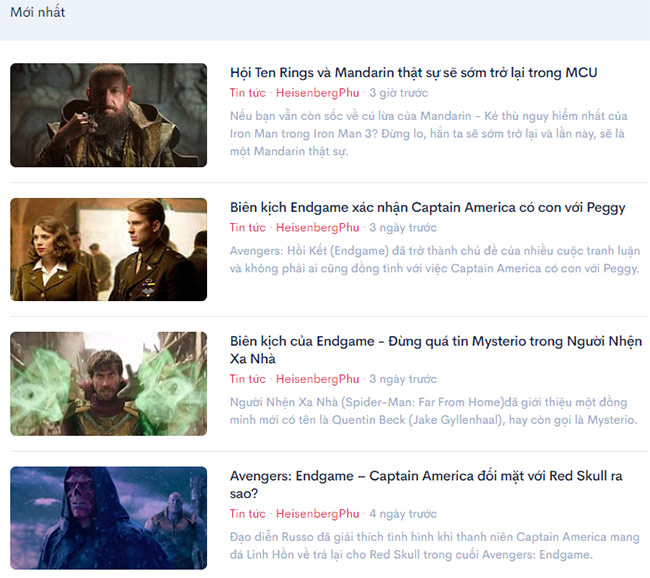The width and height of the screenshot is (650, 578).
Task: Open the Mysterio green smoke thumbnail
Action: point(109,384)
